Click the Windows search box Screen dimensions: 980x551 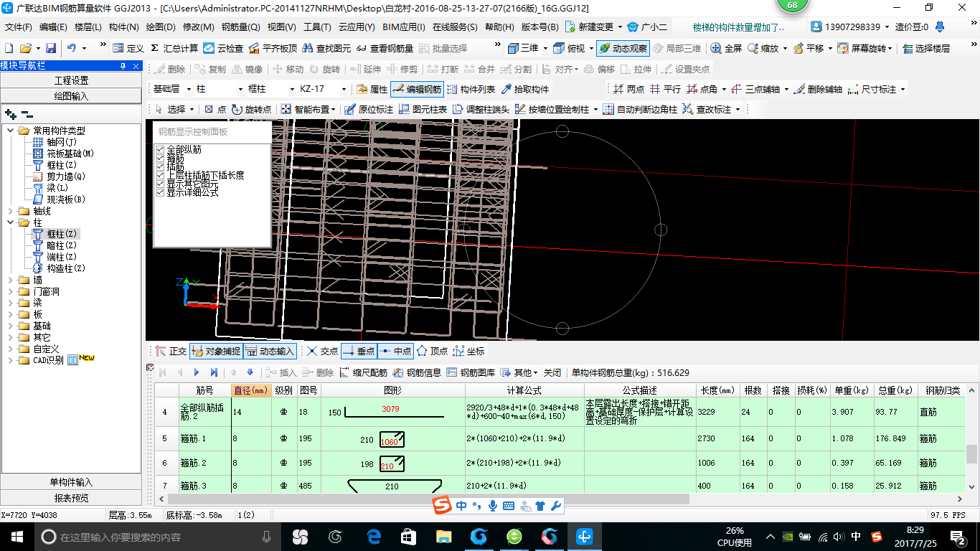click(x=156, y=537)
